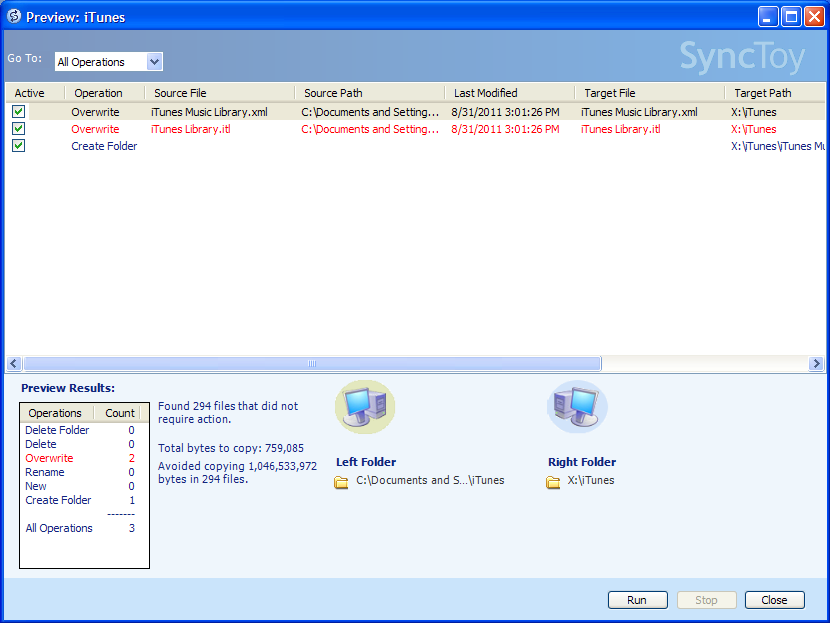Click the Left Folder computer icon

pyautogui.click(x=365, y=407)
